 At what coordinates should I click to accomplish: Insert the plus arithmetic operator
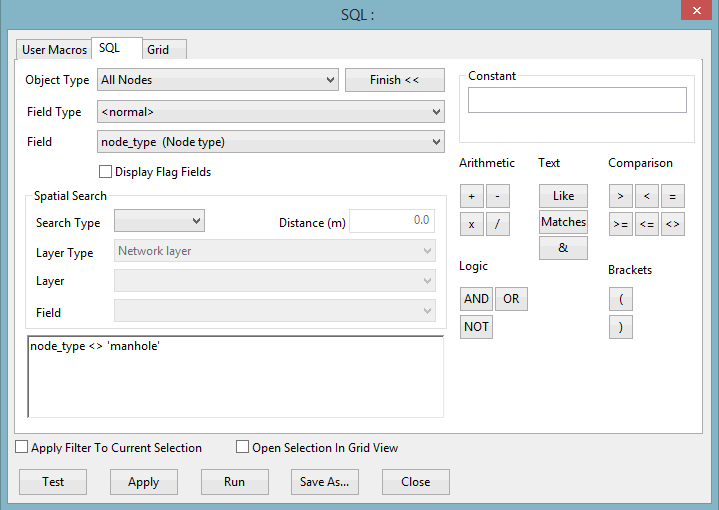pos(471,196)
